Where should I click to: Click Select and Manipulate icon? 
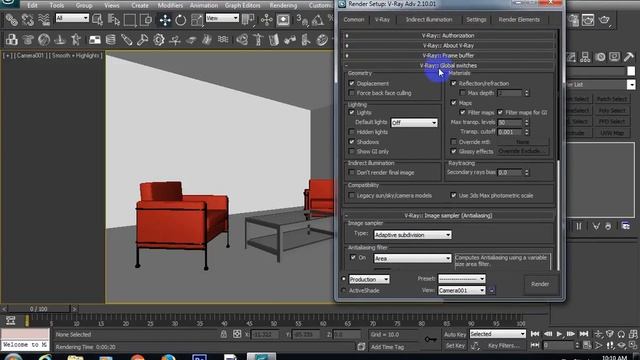pyautogui.click(x=267, y=20)
